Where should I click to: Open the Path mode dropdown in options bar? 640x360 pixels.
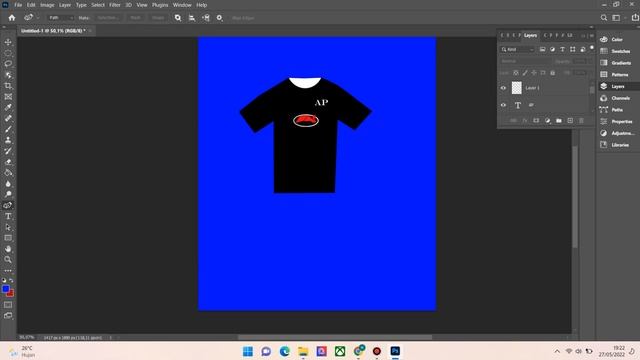(61, 18)
